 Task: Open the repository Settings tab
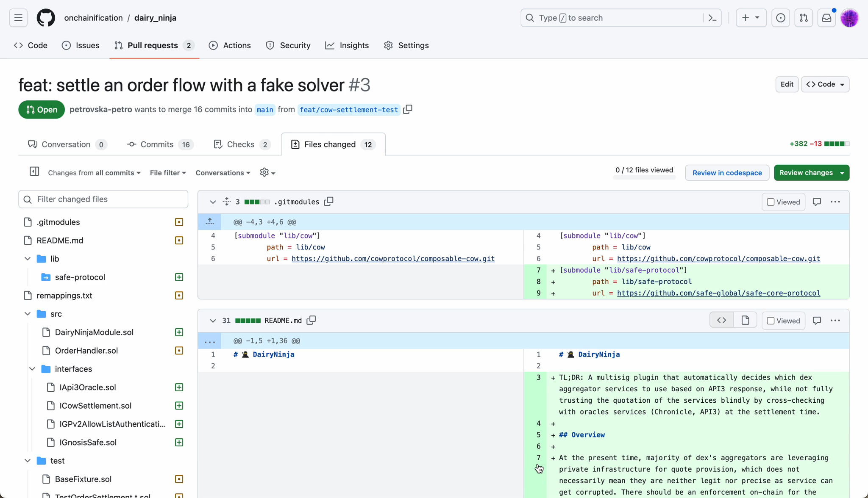tap(406, 45)
